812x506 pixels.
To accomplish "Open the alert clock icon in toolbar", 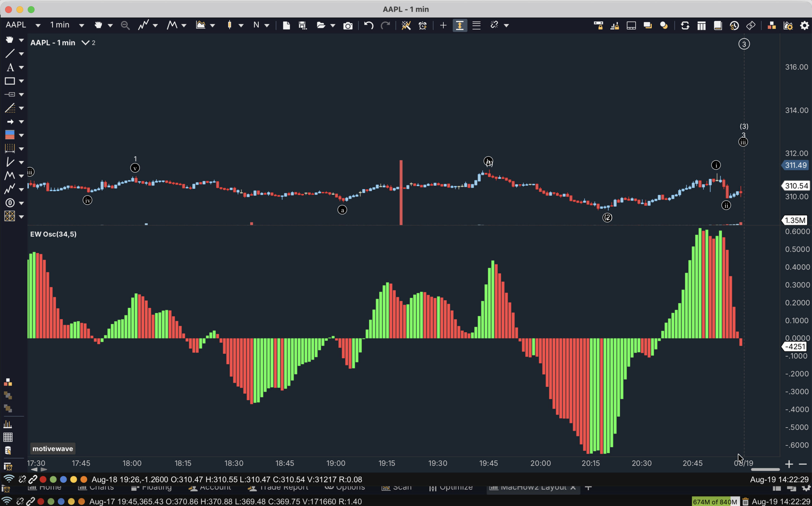I will point(423,25).
